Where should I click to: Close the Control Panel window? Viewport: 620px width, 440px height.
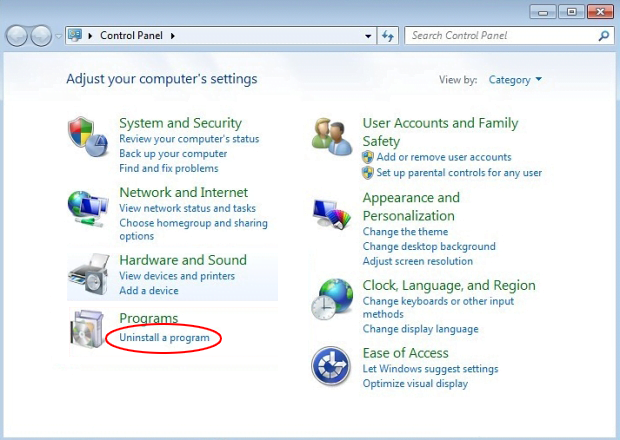tap(600, 12)
